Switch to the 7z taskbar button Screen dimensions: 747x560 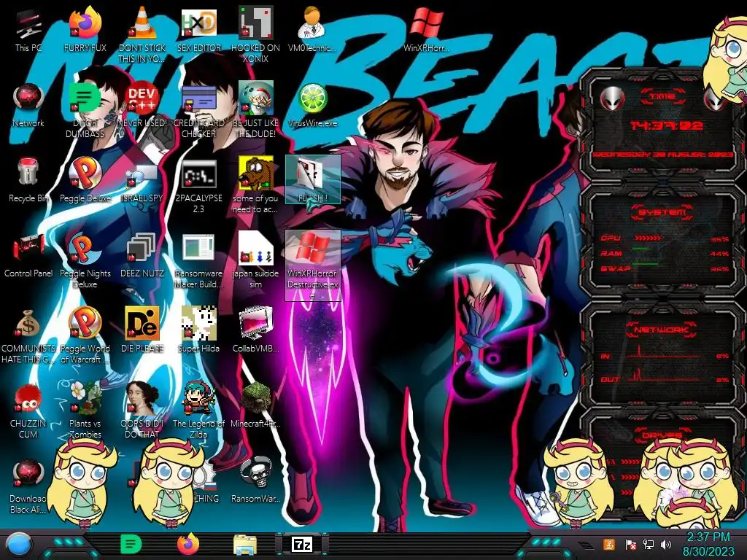click(301, 544)
